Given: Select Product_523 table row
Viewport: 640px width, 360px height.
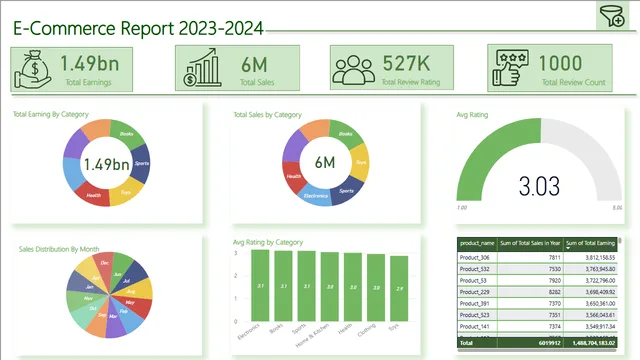Looking at the screenshot, I should click(537, 315).
